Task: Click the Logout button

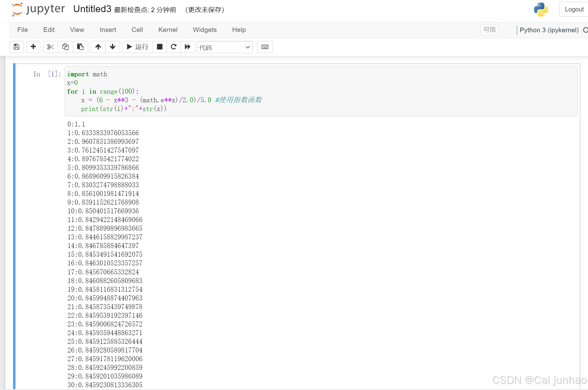Action: pyautogui.click(x=574, y=9)
